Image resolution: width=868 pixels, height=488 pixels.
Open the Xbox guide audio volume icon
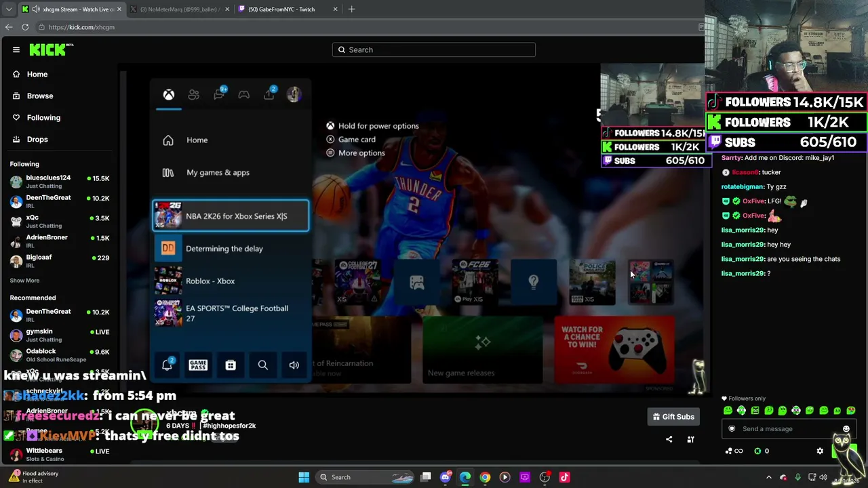point(294,365)
